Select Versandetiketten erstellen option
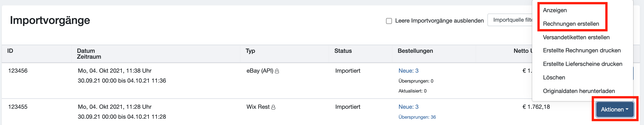 pos(576,37)
